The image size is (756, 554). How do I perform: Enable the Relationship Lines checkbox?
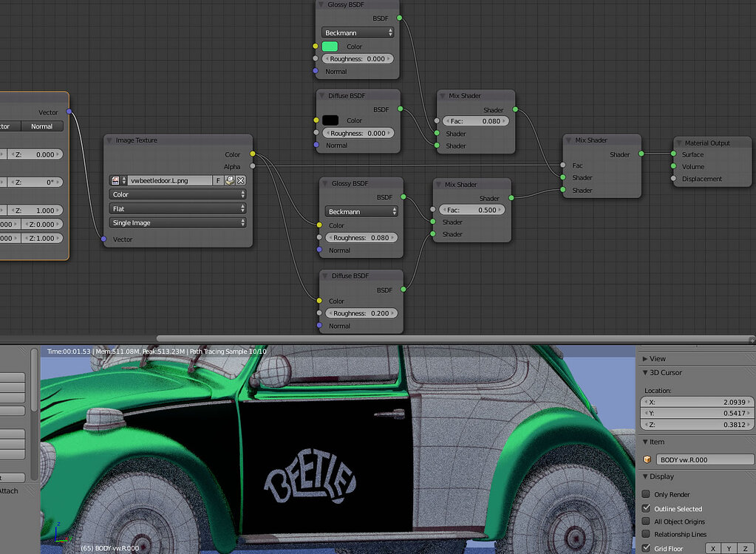646,534
